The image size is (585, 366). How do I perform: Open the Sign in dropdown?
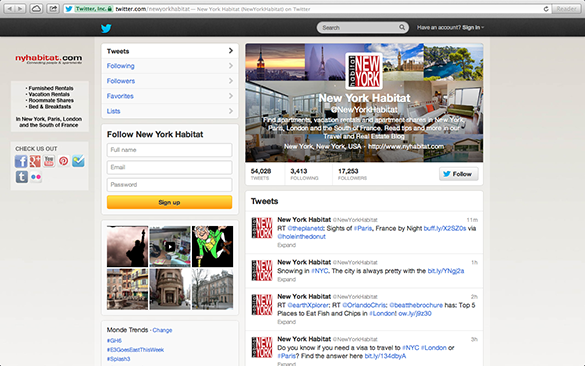[x=473, y=28]
